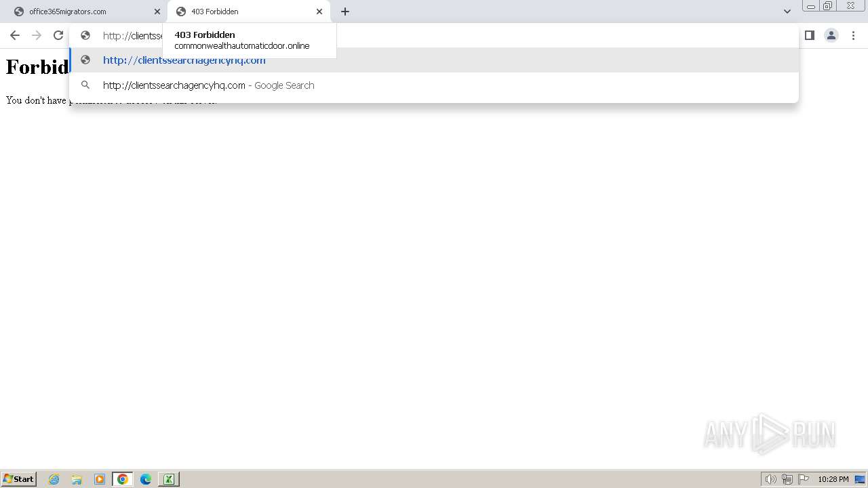Toggle the browser side panel
Viewport: 868px width, 488px height.
point(810,35)
